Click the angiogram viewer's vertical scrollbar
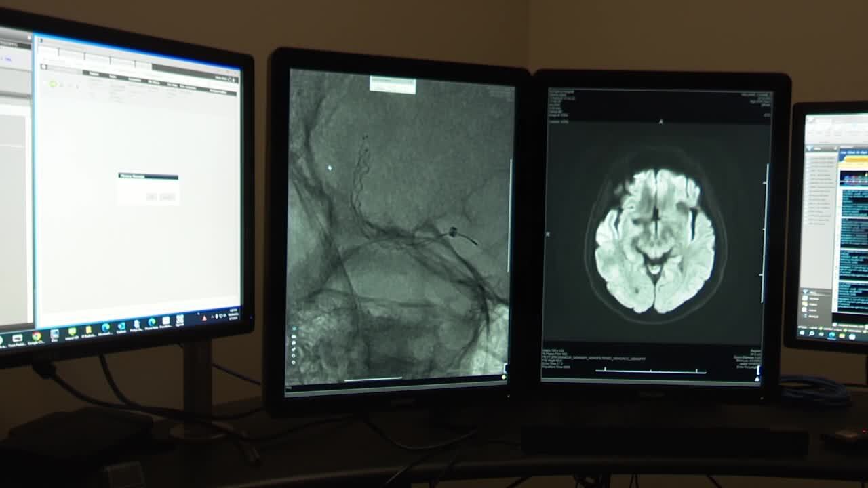This screenshot has width=868, height=488. point(510,217)
